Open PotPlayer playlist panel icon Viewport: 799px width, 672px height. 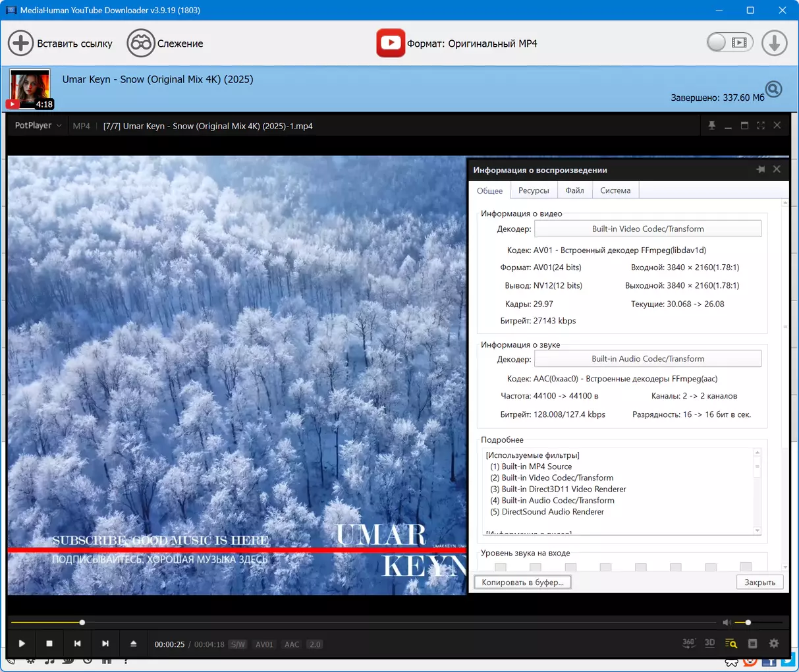point(752,644)
